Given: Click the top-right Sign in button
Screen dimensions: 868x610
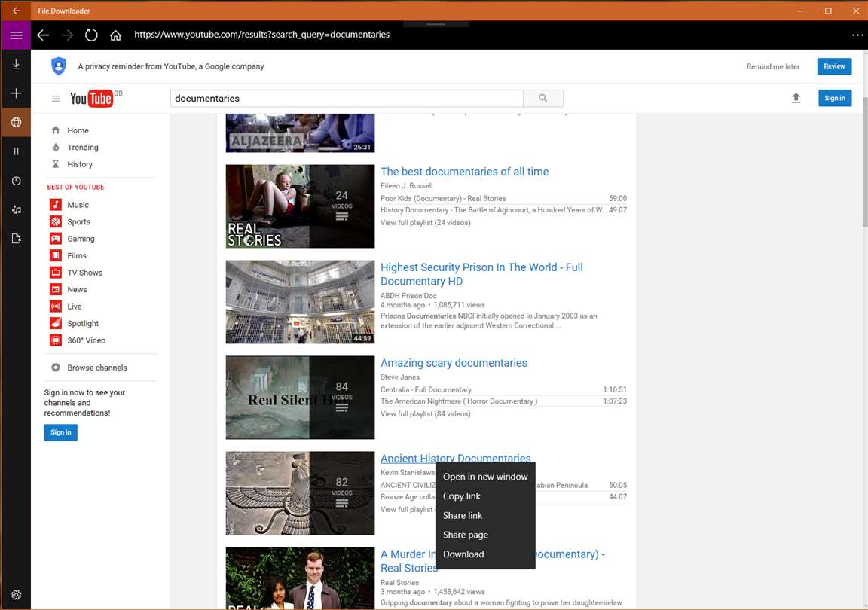Looking at the screenshot, I should tap(835, 98).
